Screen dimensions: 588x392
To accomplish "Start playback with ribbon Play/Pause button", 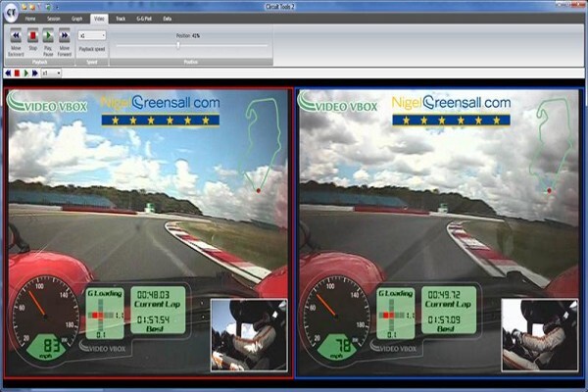I will point(48,42).
